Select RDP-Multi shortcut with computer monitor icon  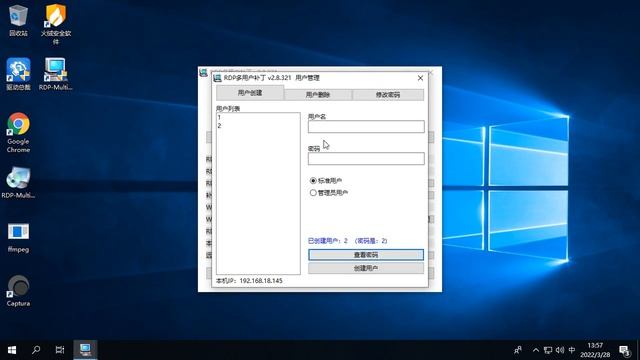(x=56, y=74)
